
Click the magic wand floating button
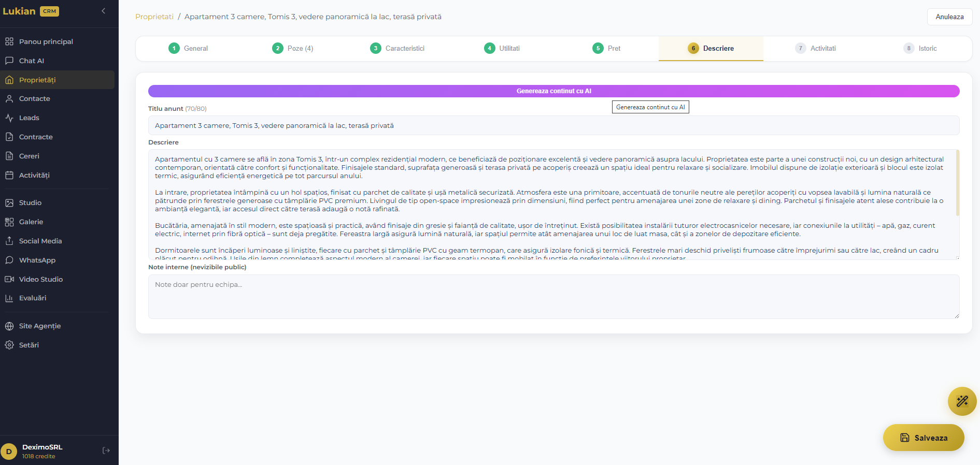click(962, 401)
